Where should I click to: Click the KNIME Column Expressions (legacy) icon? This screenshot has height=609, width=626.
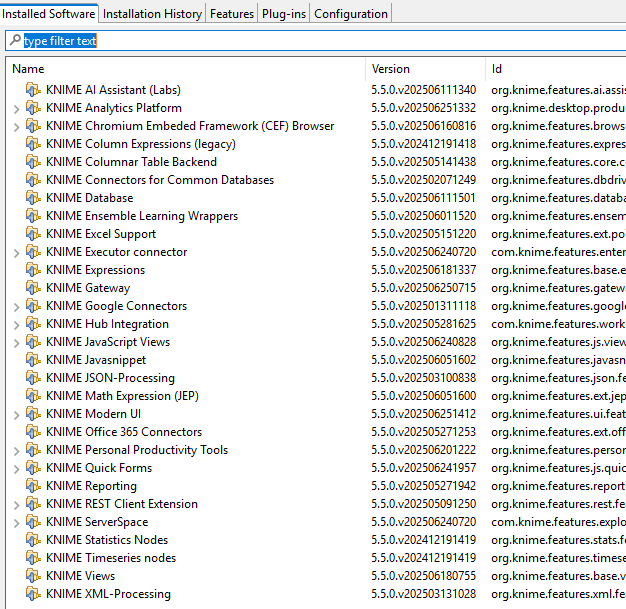[33, 143]
